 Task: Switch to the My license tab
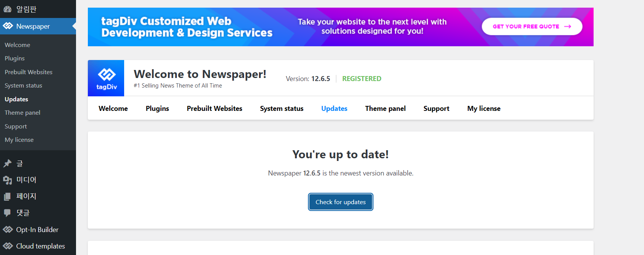tap(484, 109)
